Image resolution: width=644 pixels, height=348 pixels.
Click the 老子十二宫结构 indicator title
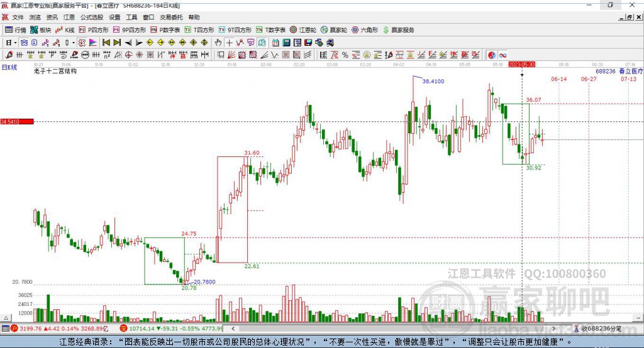[55, 71]
